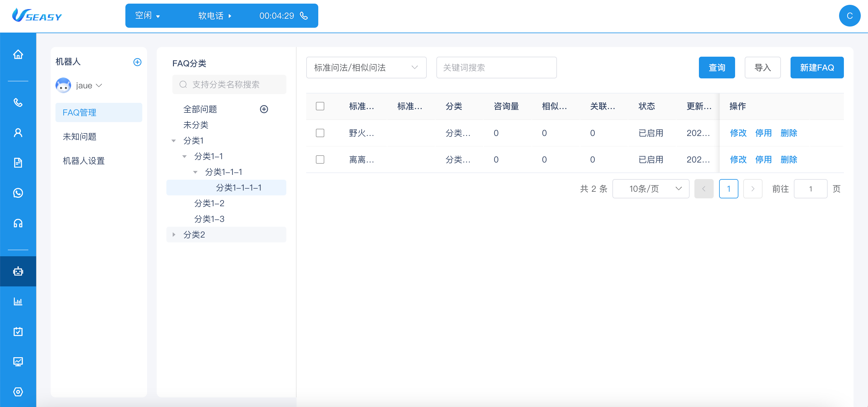Screen dimensions: 868x407
Task: Focus the 前往 page number input
Action: (x=810, y=189)
